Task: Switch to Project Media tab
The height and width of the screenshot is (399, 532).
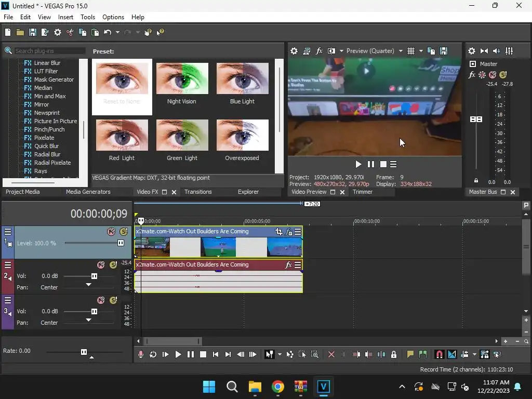Action: point(22,192)
